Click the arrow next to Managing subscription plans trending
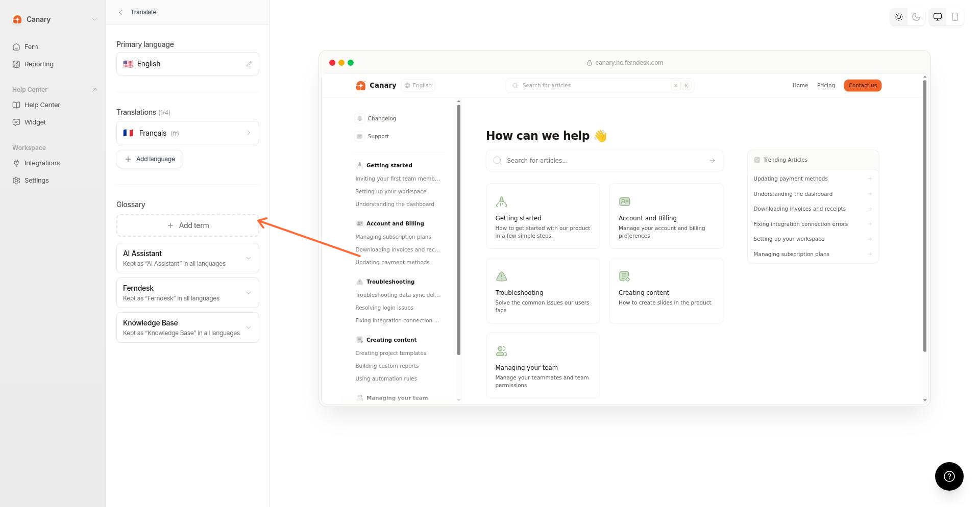This screenshot has width=980, height=507. pos(869,254)
